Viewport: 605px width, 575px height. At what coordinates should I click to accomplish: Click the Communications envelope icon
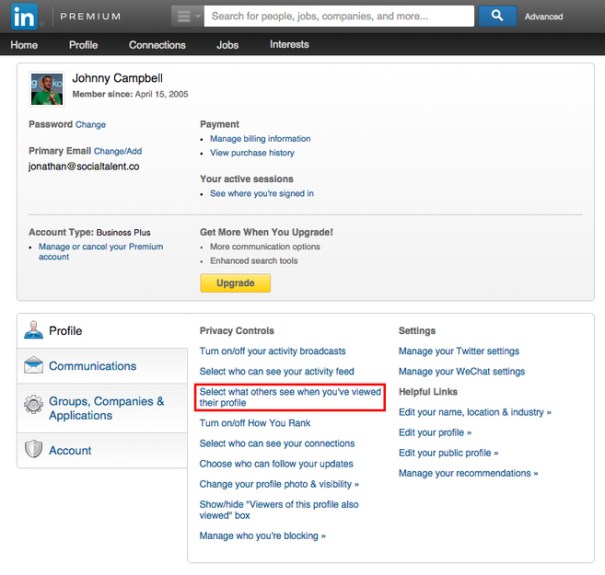pyautogui.click(x=34, y=366)
